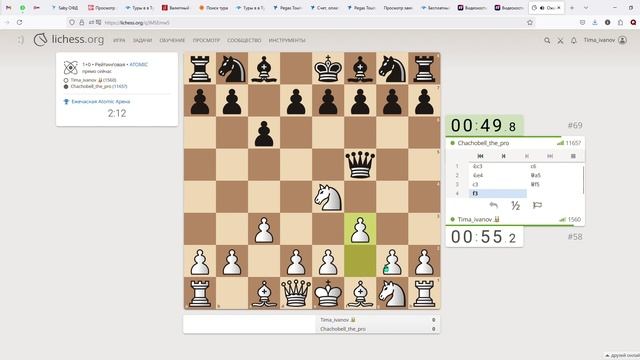Open the ATOMIC variant link
This screenshot has width=640, height=360.
point(138,64)
